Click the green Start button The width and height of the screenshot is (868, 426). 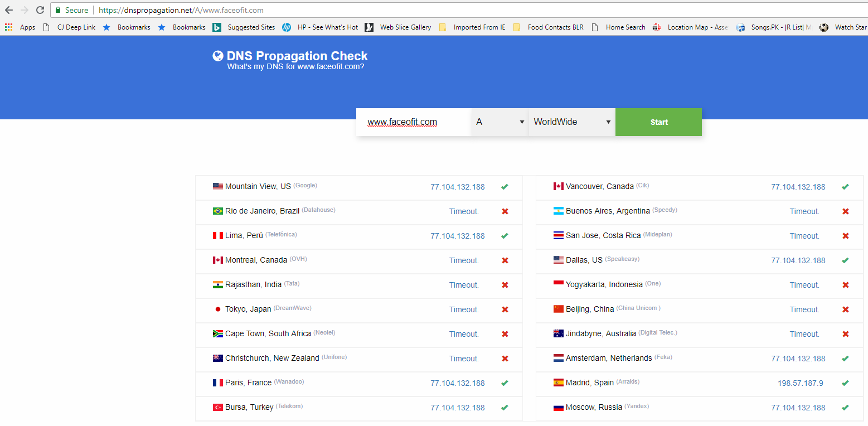(x=658, y=122)
